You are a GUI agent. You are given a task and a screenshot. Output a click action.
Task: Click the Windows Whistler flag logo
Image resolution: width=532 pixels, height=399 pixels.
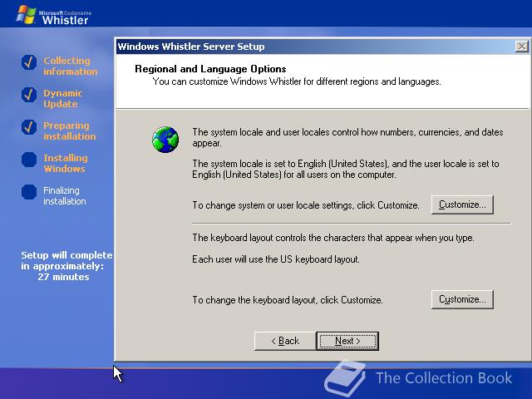(x=26, y=15)
